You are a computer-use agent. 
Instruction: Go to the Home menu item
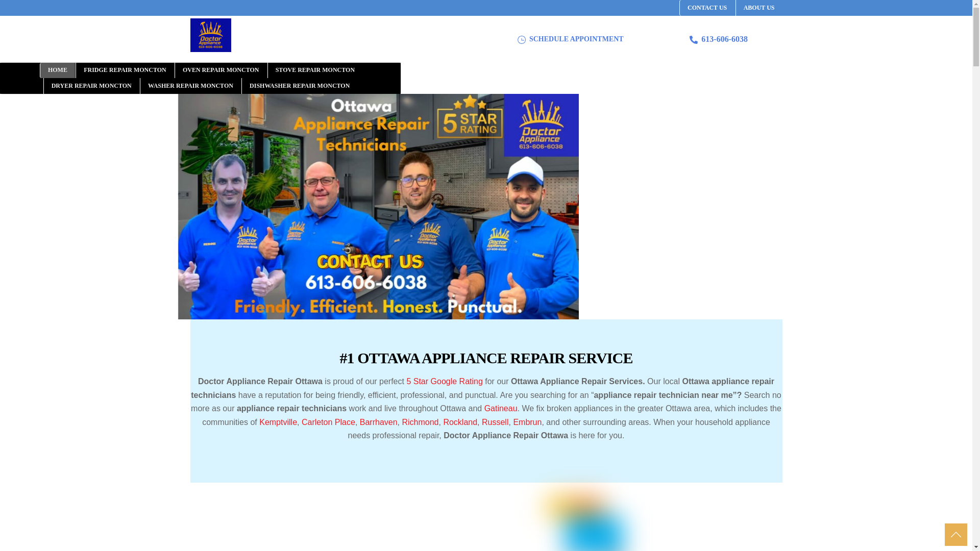tap(58, 70)
